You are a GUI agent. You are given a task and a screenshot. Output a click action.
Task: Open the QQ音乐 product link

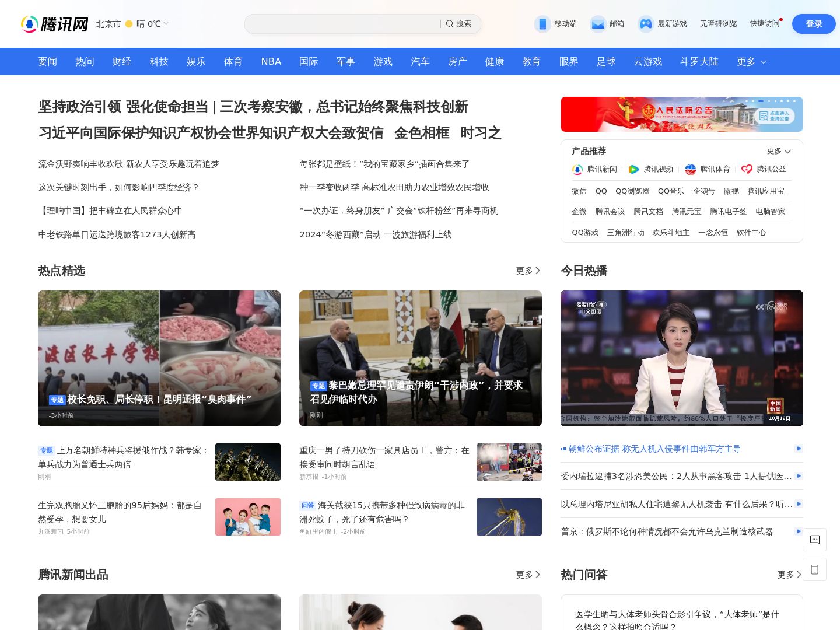671,191
